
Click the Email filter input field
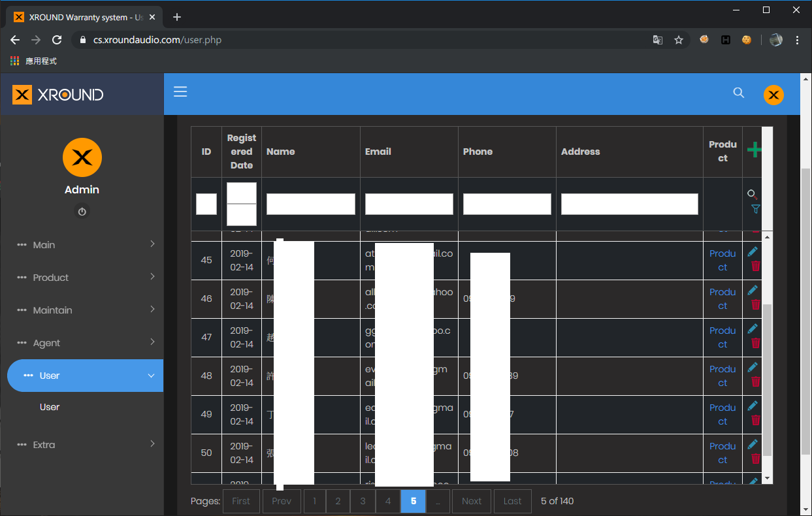tap(409, 204)
